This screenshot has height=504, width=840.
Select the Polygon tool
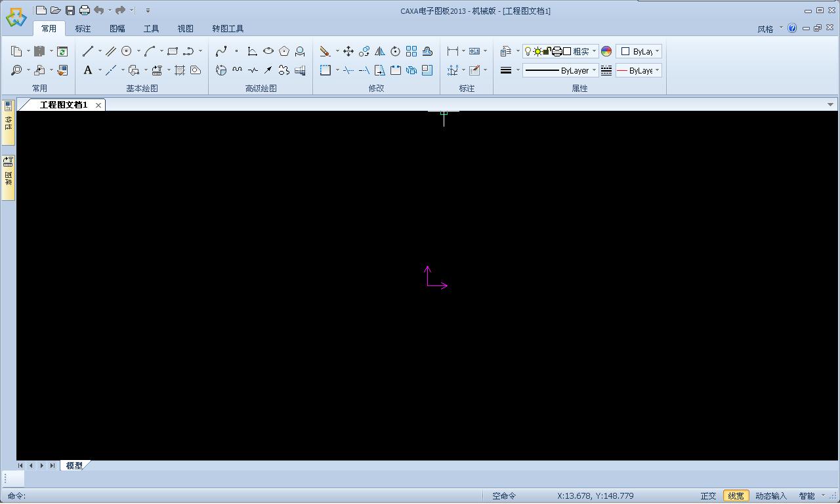point(284,51)
